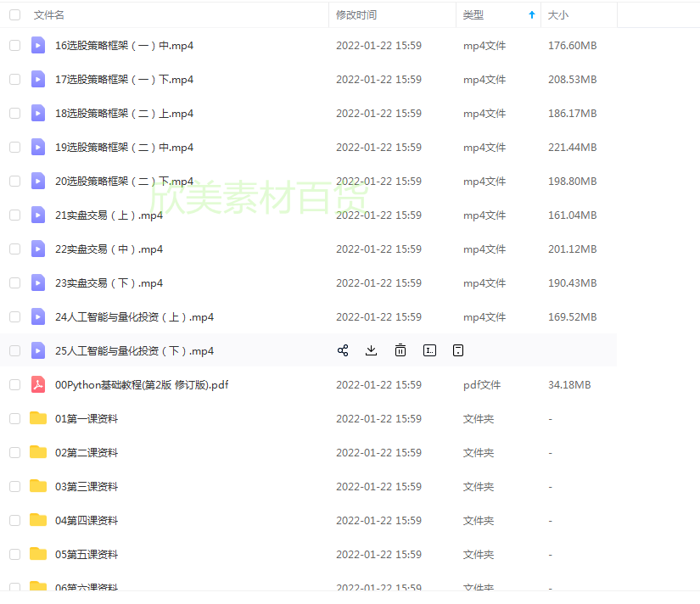Open folder 01第一课资料
This screenshot has height=604, width=700.
click(87, 419)
